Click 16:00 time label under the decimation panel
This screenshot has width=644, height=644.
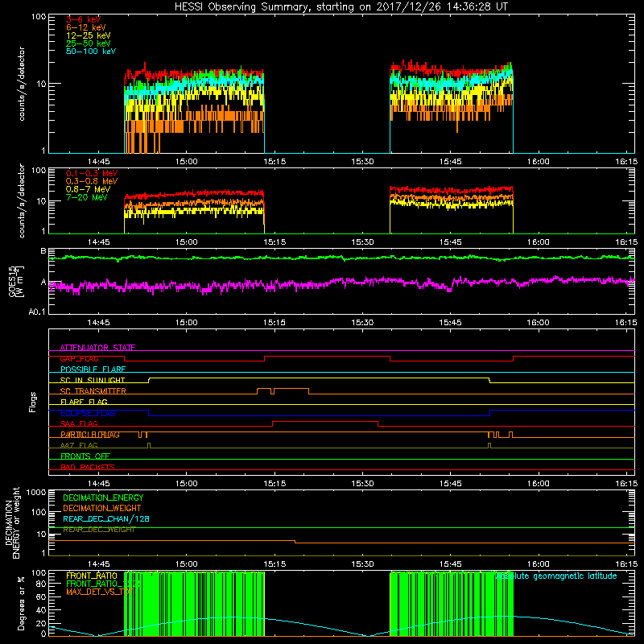[538, 564]
